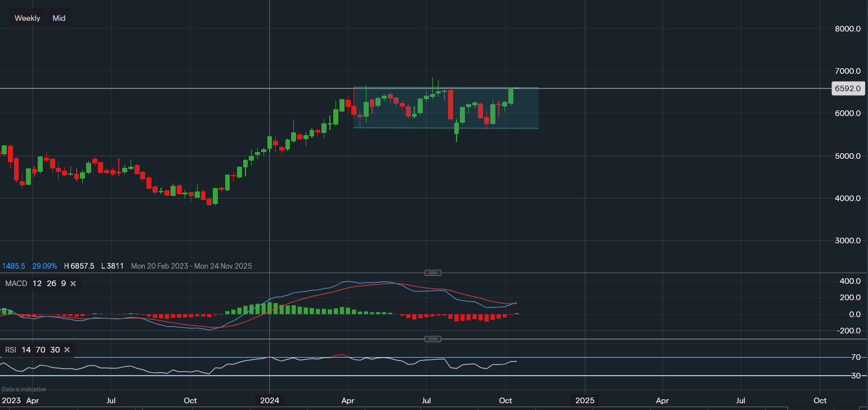Click the date range Mon 20 Feb 2023 text
Screen dimensions: 868x410
161,266
